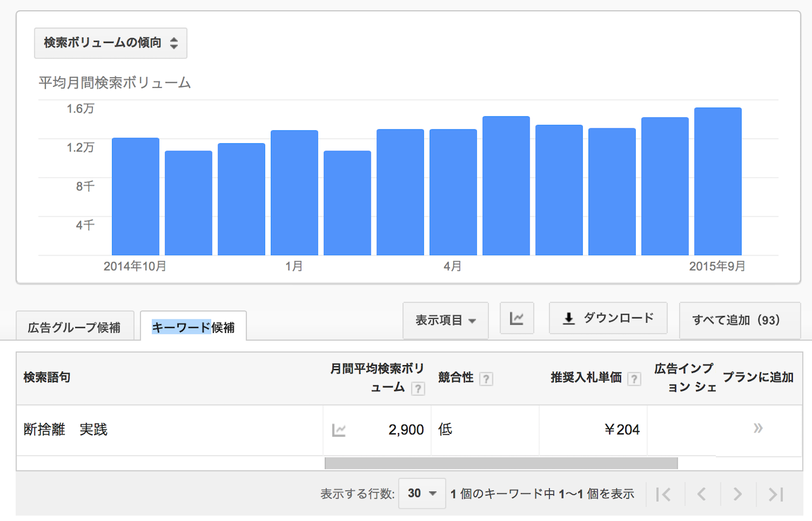Viewport: 812px width, 521px height.
Task: Click the 1月 bar in chart
Action: click(x=294, y=193)
